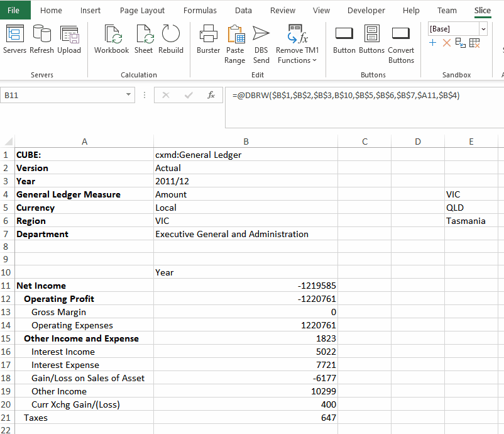Open the Formulas ribbon tab
Viewport: 504px width, 434px height.
[x=200, y=11]
